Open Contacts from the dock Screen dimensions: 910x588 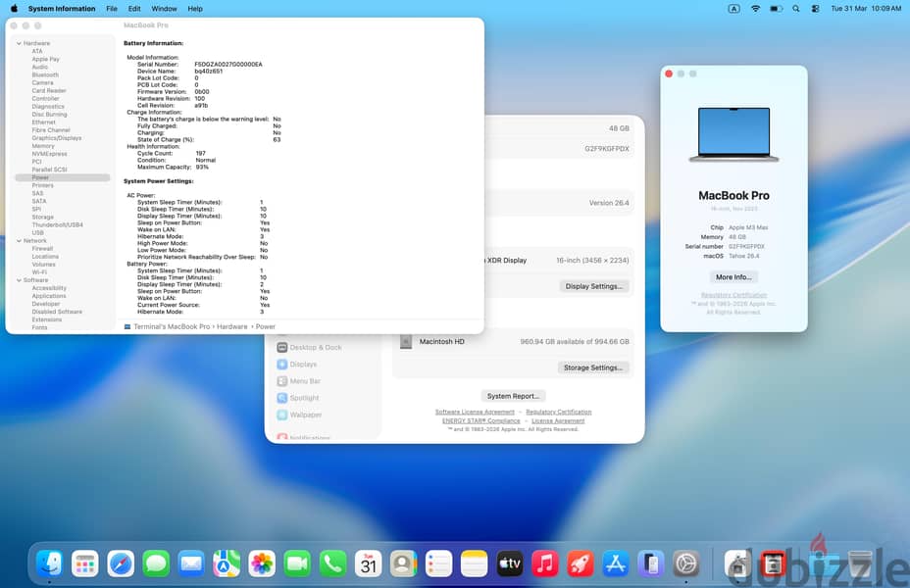[x=403, y=563]
